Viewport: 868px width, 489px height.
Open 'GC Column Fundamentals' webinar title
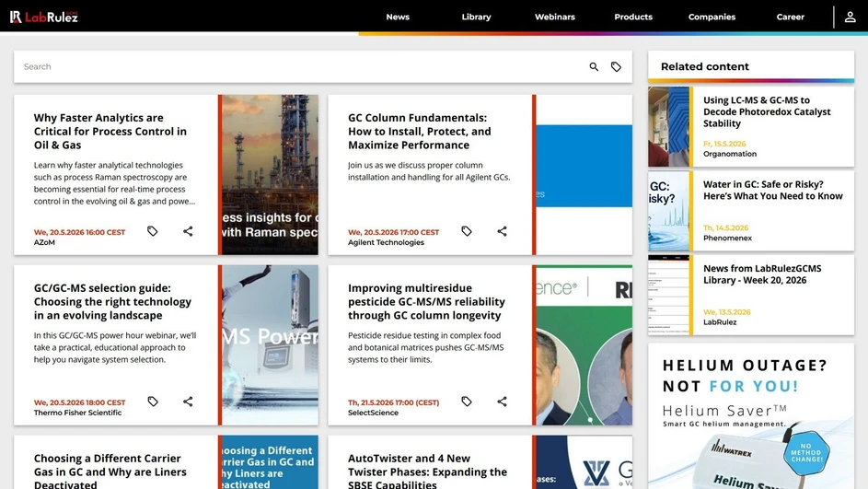point(419,132)
